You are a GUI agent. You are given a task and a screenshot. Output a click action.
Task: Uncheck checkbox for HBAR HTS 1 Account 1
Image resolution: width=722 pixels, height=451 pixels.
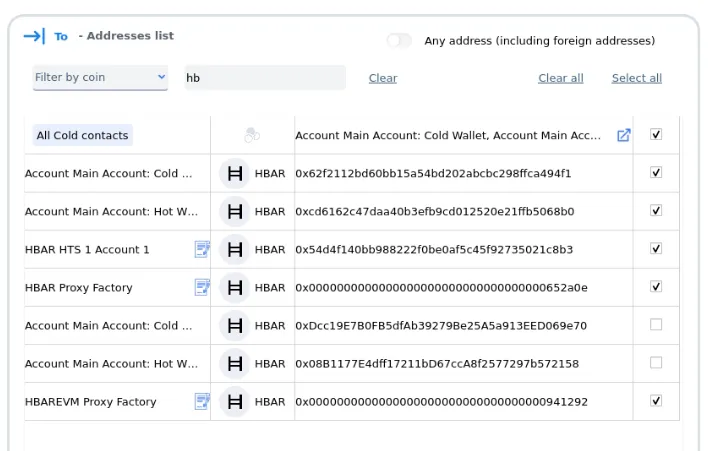click(x=656, y=248)
